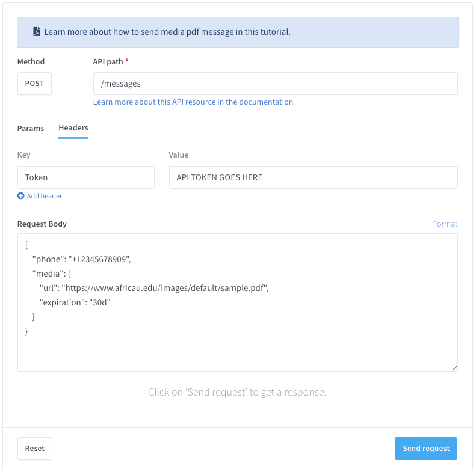
Task: Switch to the Params tab
Action: pyautogui.click(x=31, y=128)
